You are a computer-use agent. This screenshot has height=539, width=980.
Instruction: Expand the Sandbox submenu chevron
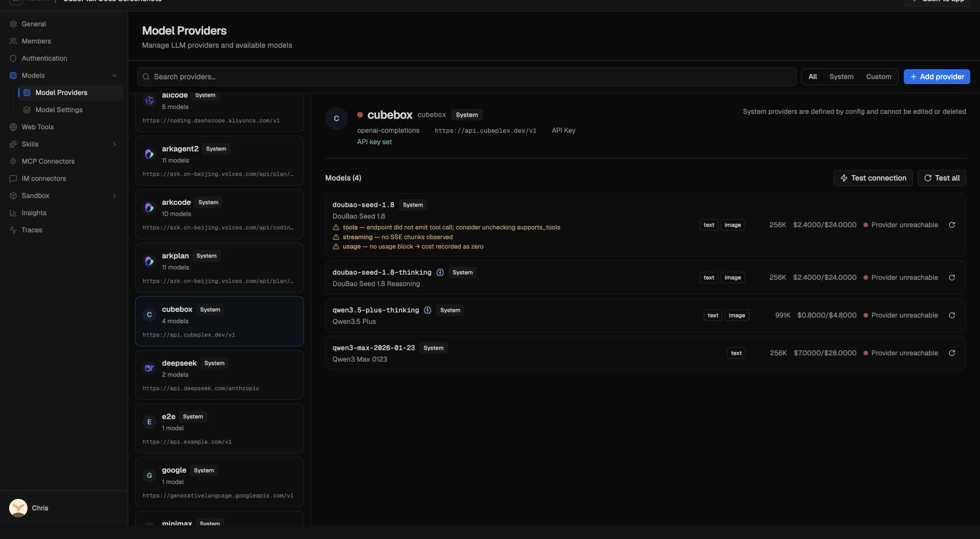point(114,196)
